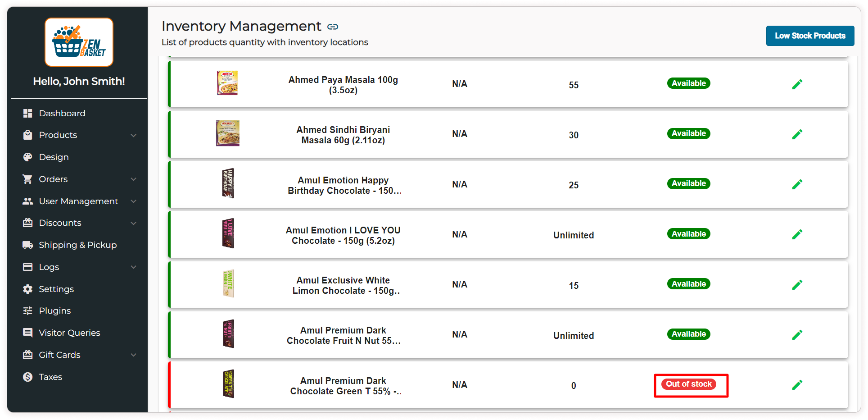
Task: Edit Amul Emotion I LOVE YOU pencil
Action: point(797,234)
